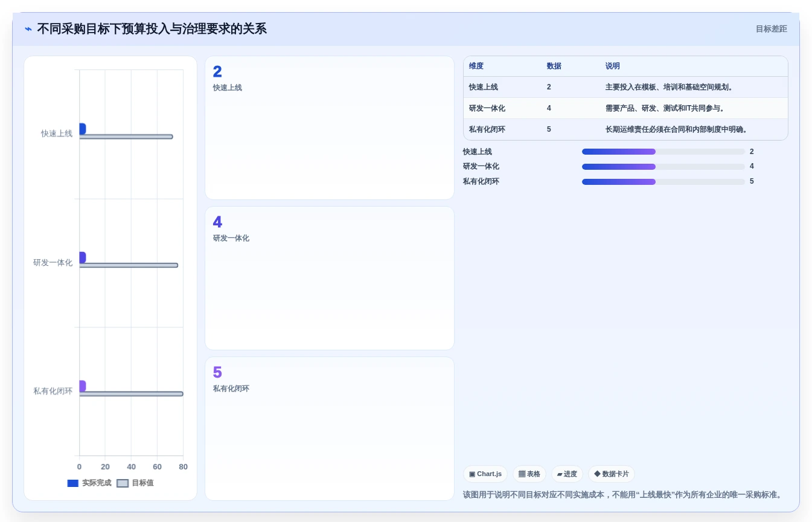
Task: Click the 维度 column header
Action: [x=476, y=66]
